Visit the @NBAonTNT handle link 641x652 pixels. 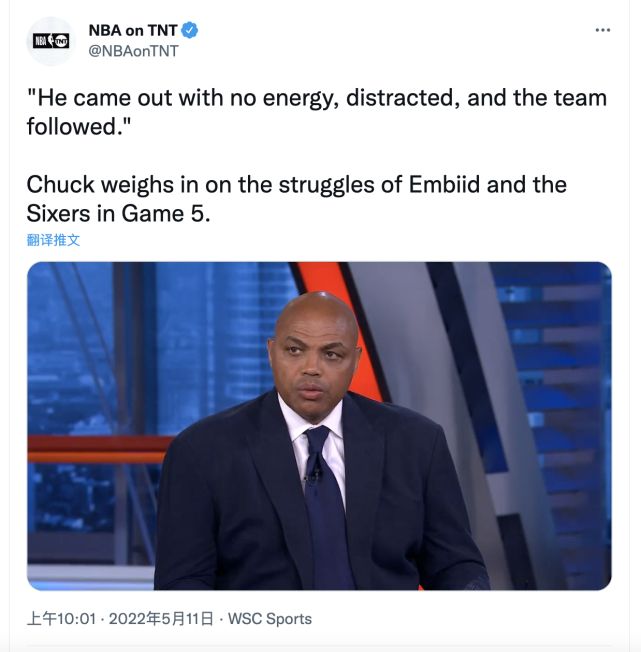pyautogui.click(x=133, y=51)
